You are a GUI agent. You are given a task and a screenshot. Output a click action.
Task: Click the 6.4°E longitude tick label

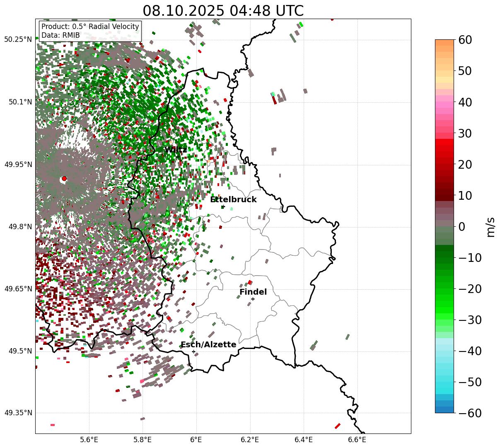click(x=304, y=439)
